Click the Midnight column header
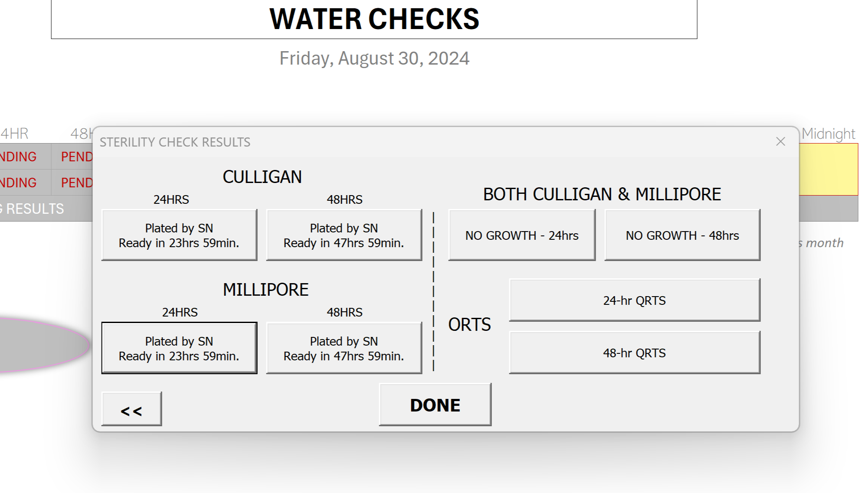 click(x=828, y=134)
